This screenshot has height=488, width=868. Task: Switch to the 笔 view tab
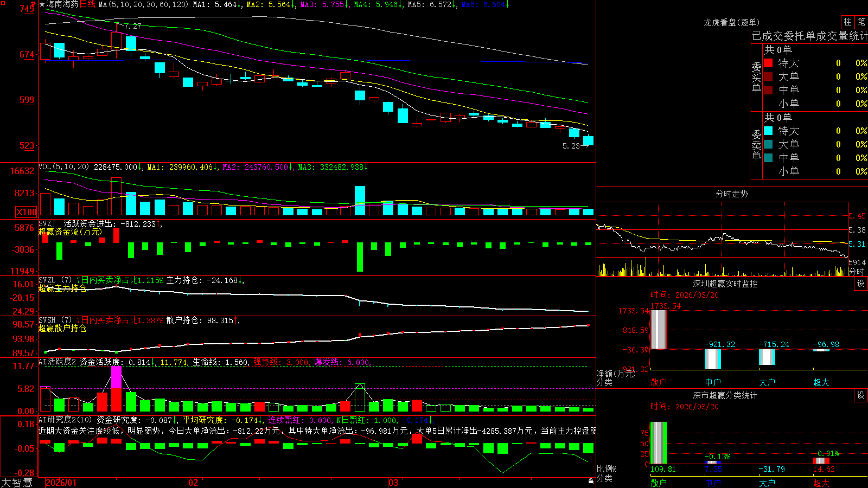[861, 22]
